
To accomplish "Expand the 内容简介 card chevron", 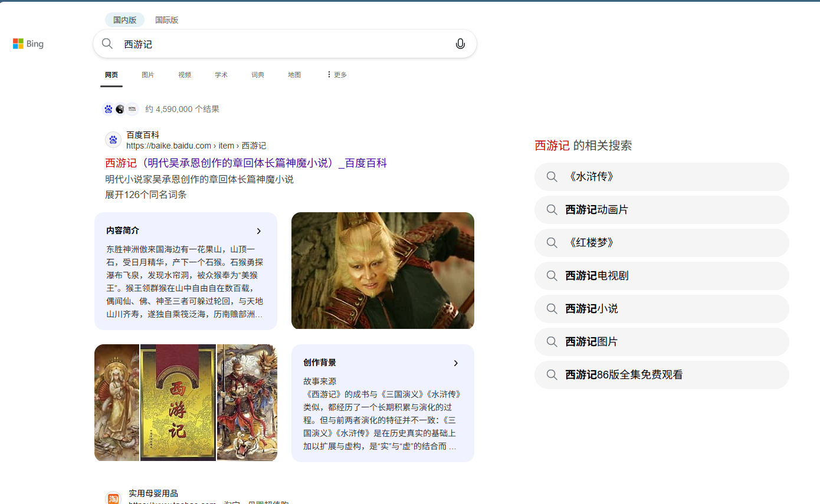I will coord(258,231).
